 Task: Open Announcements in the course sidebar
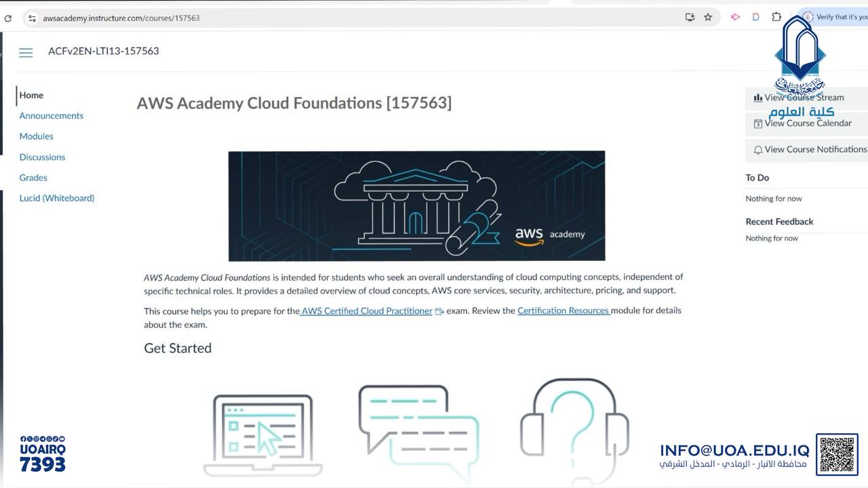pos(51,116)
